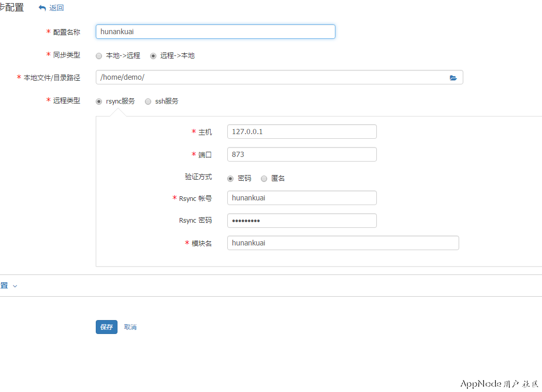Choose ssh服务 as remote type
The height and width of the screenshot is (392, 542).
pos(148,101)
